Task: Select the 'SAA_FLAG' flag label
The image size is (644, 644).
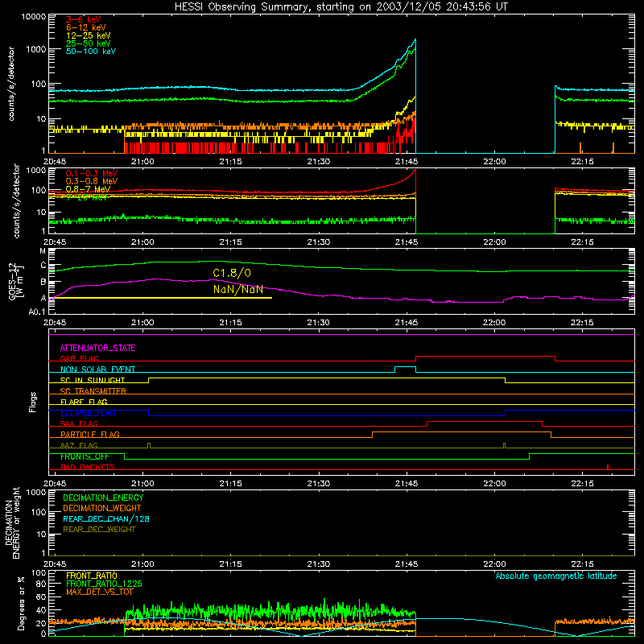Action: coord(79,424)
